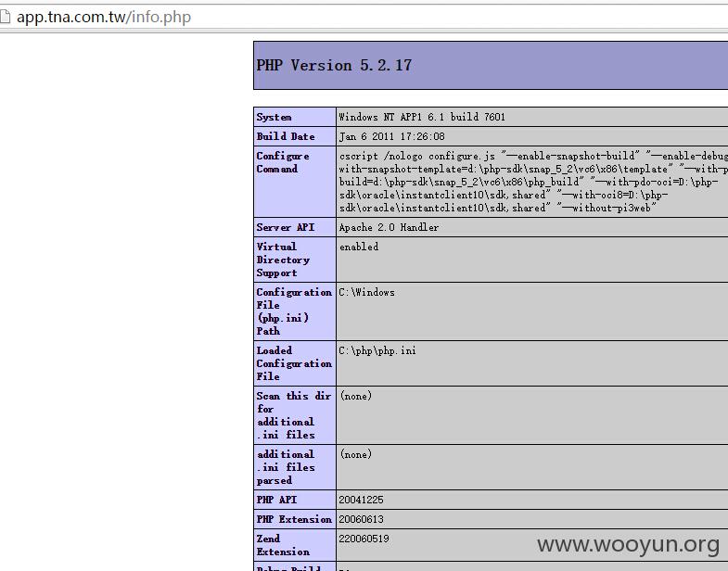
Task: Click the Zend Extension label
Action: tap(283, 545)
